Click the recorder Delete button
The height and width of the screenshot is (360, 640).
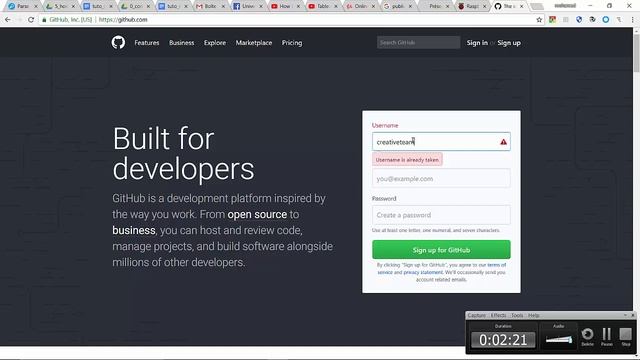click(x=587, y=337)
